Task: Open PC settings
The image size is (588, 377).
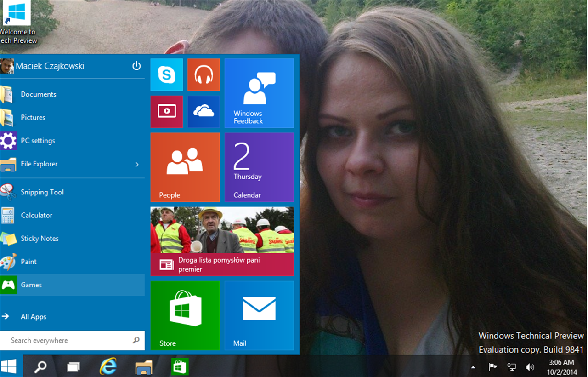Action: [x=38, y=141]
